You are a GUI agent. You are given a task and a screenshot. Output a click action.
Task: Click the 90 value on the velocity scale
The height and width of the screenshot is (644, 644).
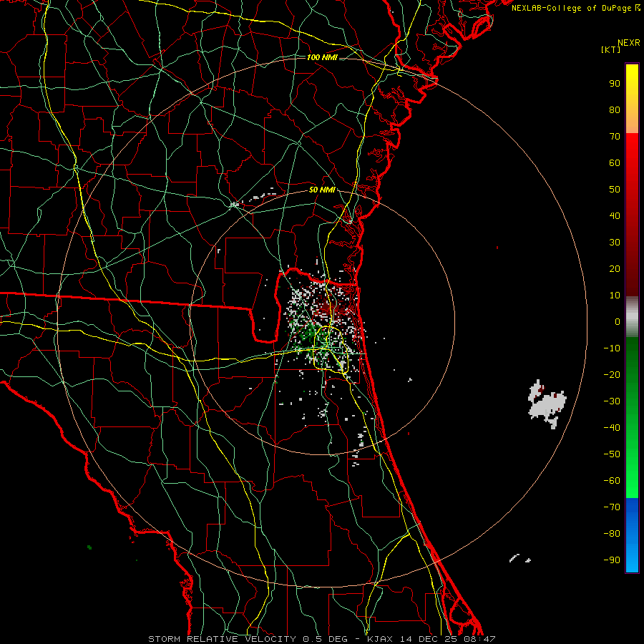coord(615,84)
